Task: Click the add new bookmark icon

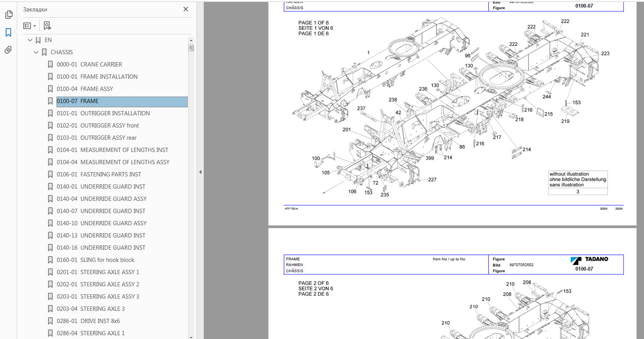Action: [x=47, y=25]
